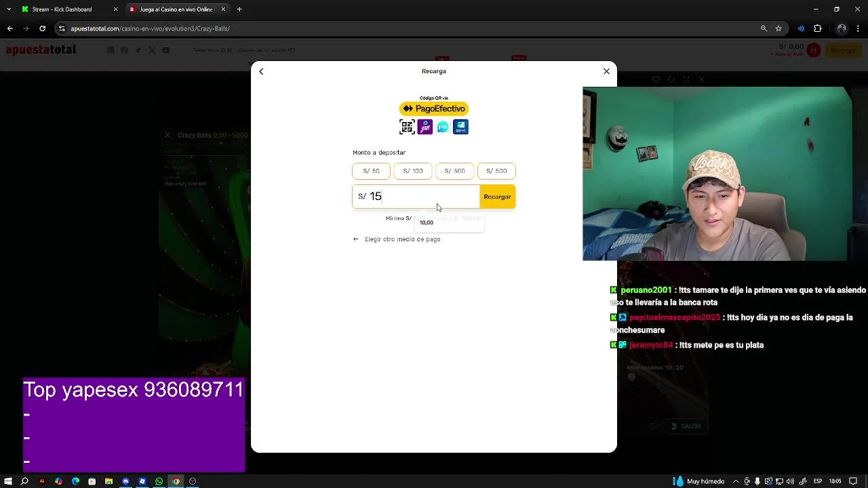
Task: Click the Plin payment icon
Action: point(443,127)
